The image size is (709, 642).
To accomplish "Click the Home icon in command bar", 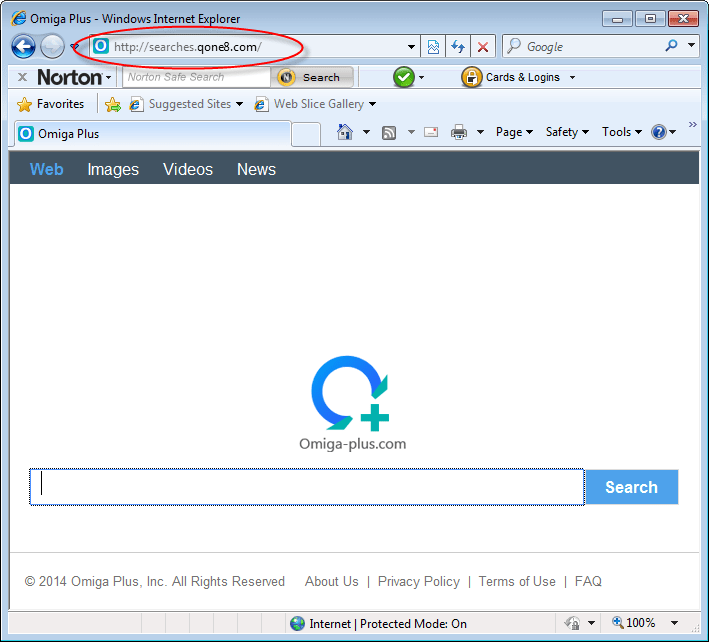I will 345,132.
